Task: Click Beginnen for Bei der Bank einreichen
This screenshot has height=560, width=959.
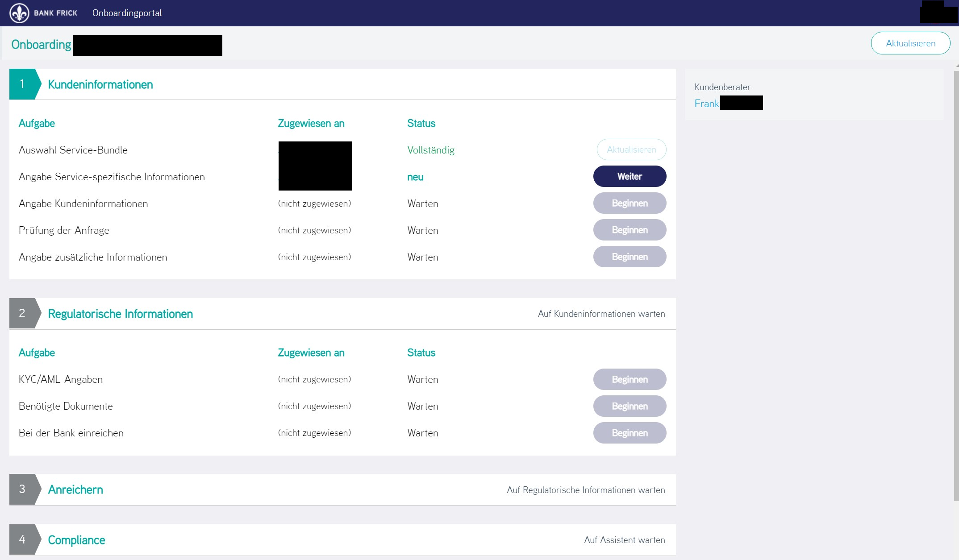Action: [630, 432]
